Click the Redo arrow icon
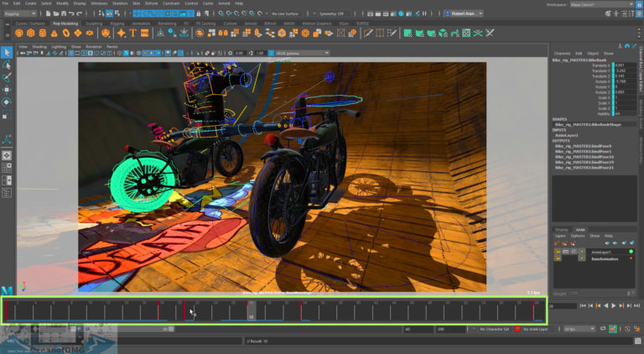The width and height of the screenshot is (644, 354). (x=80, y=13)
